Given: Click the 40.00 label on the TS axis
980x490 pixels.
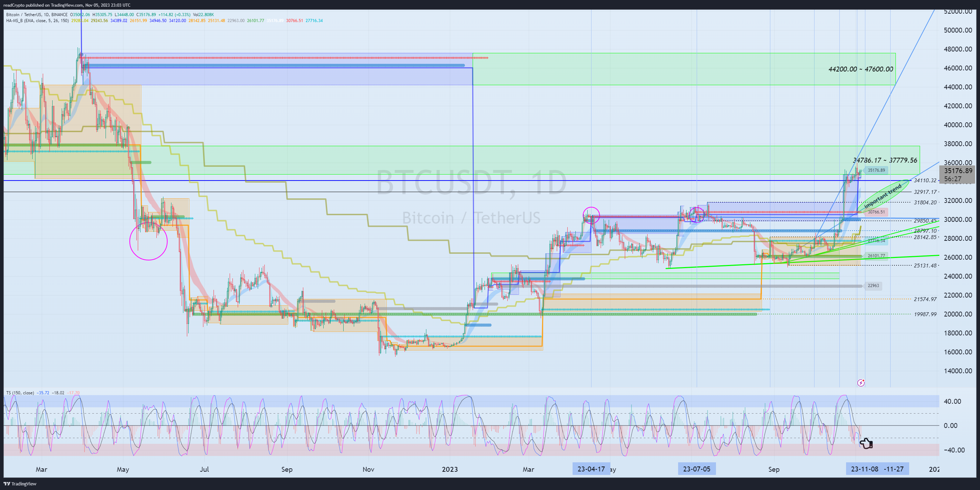Looking at the screenshot, I should coord(953,401).
